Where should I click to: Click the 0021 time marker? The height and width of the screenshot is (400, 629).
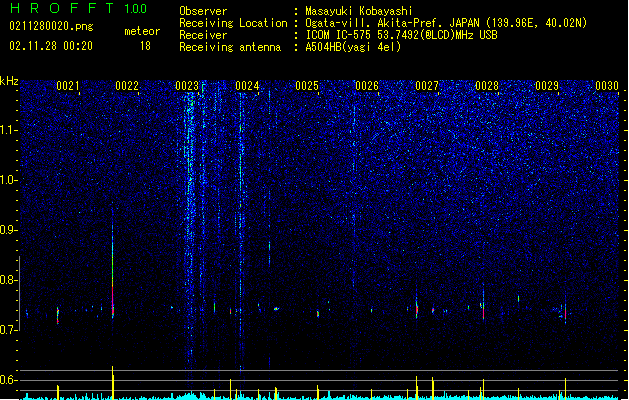tap(67, 86)
